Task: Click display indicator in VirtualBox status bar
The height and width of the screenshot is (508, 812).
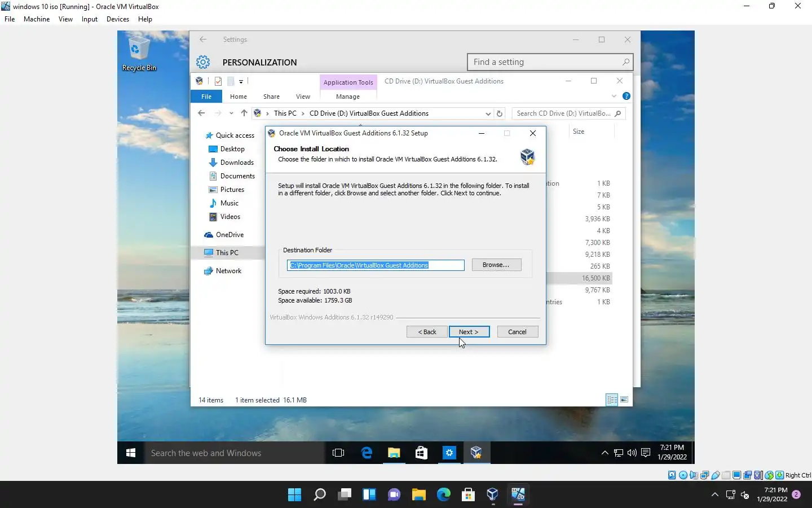Action: 736,475
